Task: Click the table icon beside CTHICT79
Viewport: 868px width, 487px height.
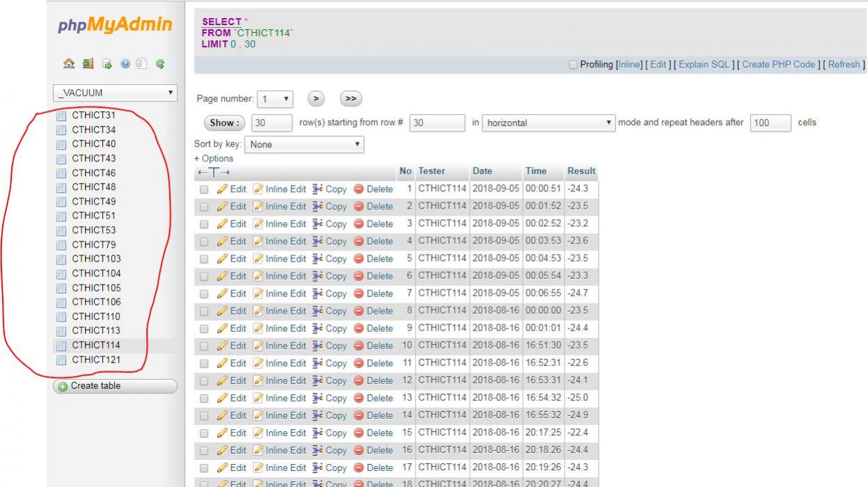Action: coord(61,245)
